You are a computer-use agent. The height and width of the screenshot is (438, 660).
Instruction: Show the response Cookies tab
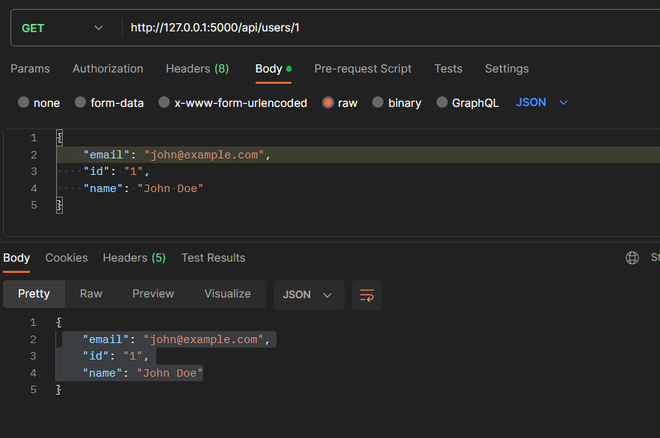click(x=66, y=258)
